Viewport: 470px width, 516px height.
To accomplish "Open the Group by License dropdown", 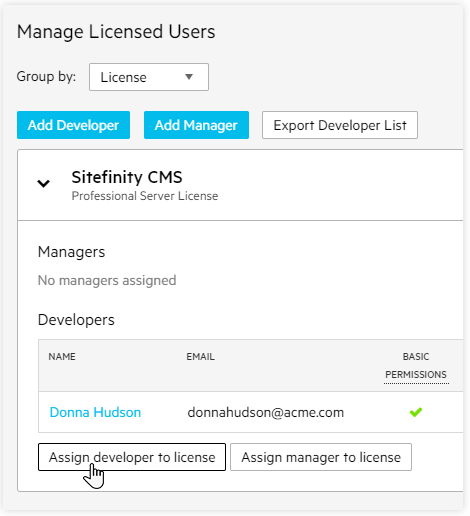I will coord(149,77).
